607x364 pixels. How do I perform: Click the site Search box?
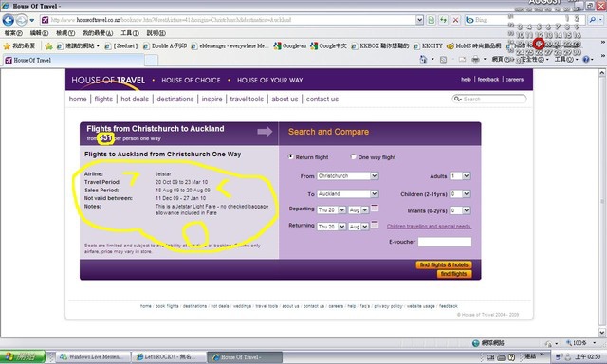[489, 99]
